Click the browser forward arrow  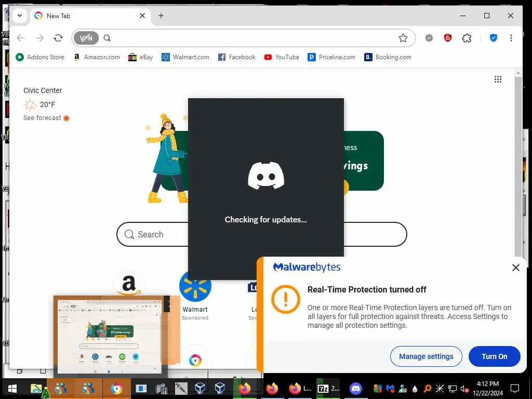click(x=39, y=38)
